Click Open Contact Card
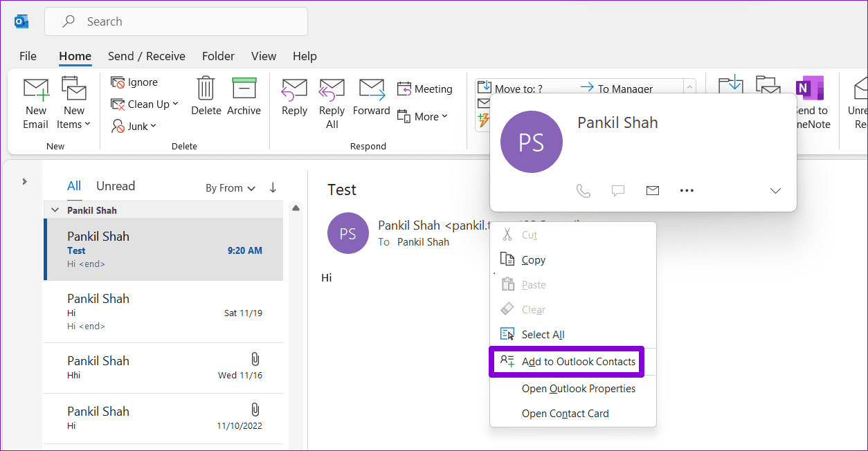868x451 pixels. [x=572, y=414]
